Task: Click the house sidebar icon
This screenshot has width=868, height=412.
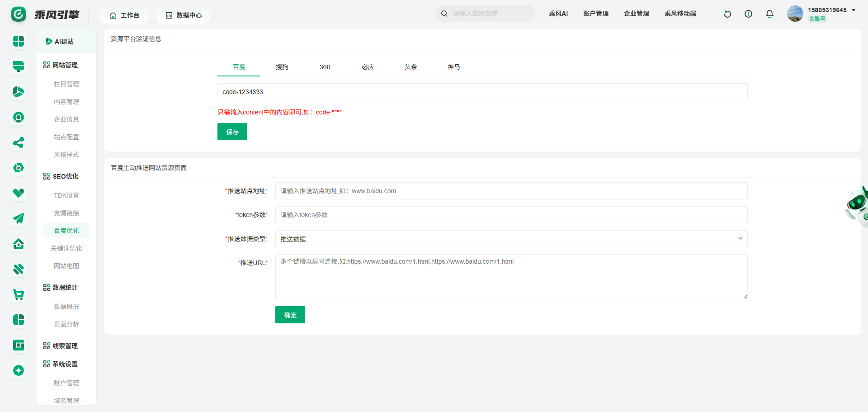Action: click(x=19, y=244)
